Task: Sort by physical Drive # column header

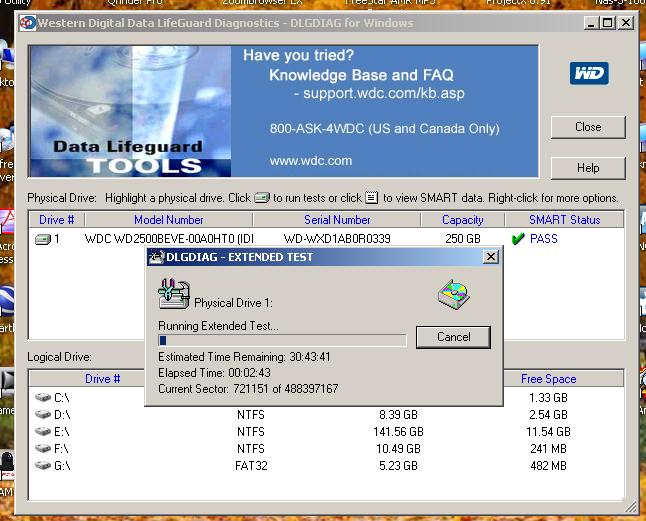Action: pos(57,220)
